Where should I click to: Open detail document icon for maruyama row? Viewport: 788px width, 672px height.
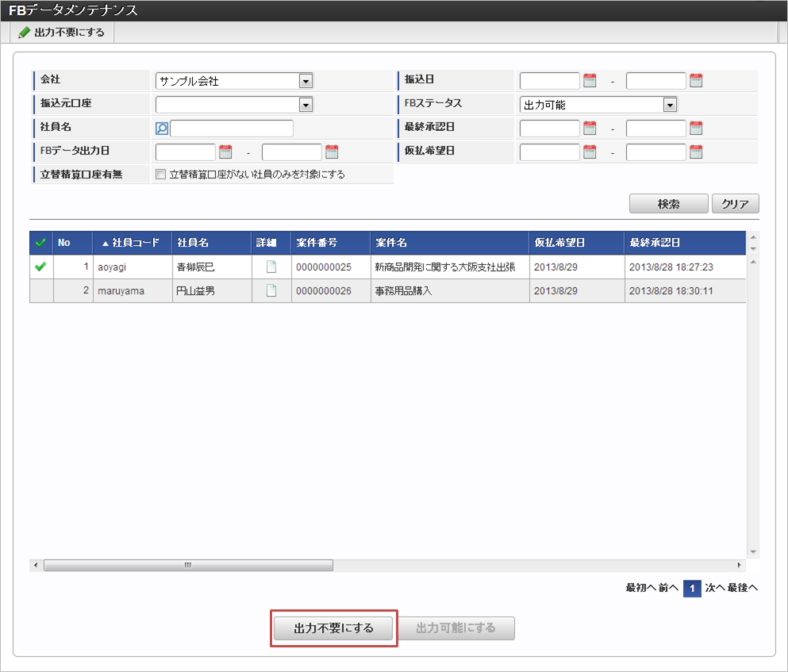tap(271, 290)
